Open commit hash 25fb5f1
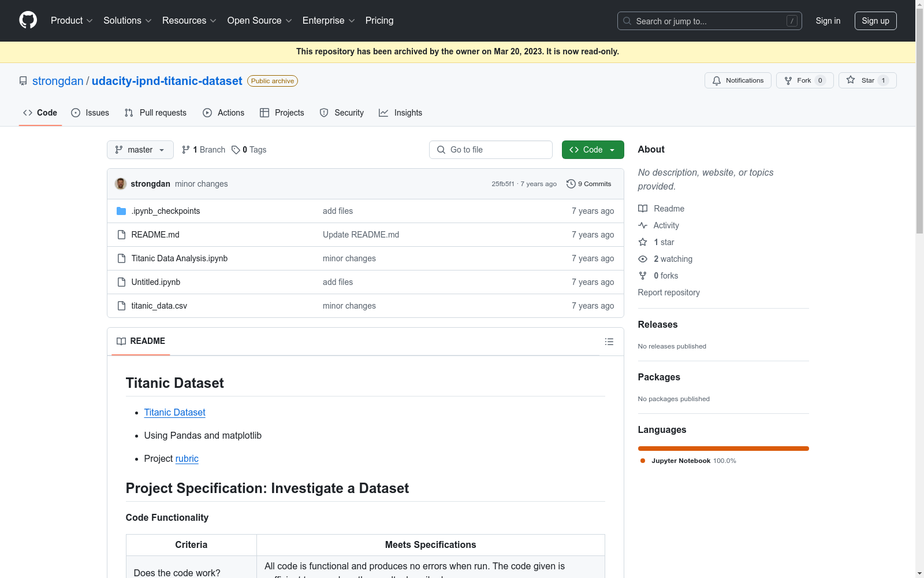This screenshot has height=578, width=924. pos(503,184)
